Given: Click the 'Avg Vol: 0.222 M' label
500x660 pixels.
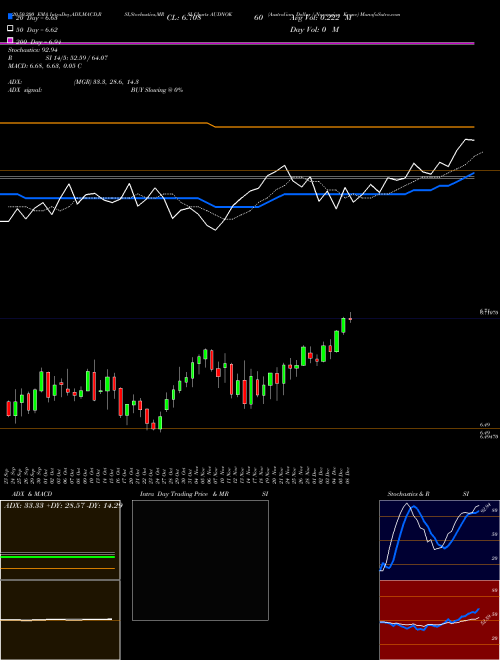Looking at the screenshot, I should tap(320, 18).
